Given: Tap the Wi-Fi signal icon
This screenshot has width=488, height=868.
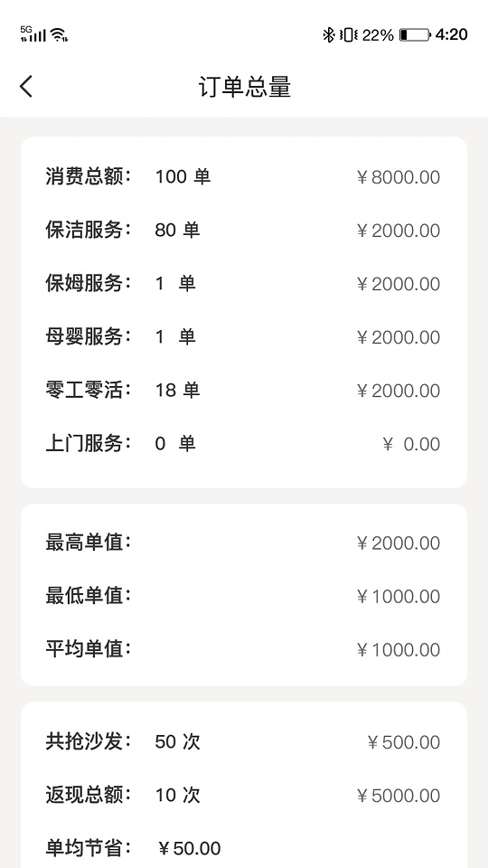Looking at the screenshot, I should point(60,35).
